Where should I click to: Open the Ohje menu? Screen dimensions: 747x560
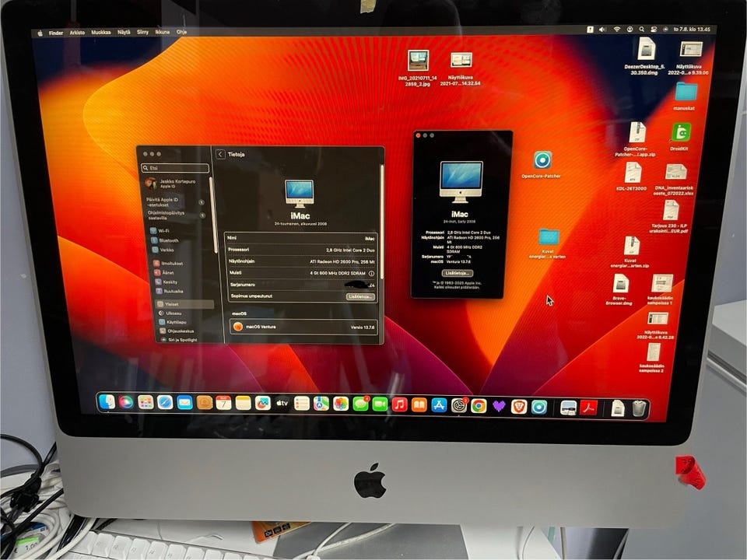[x=181, y=32]
